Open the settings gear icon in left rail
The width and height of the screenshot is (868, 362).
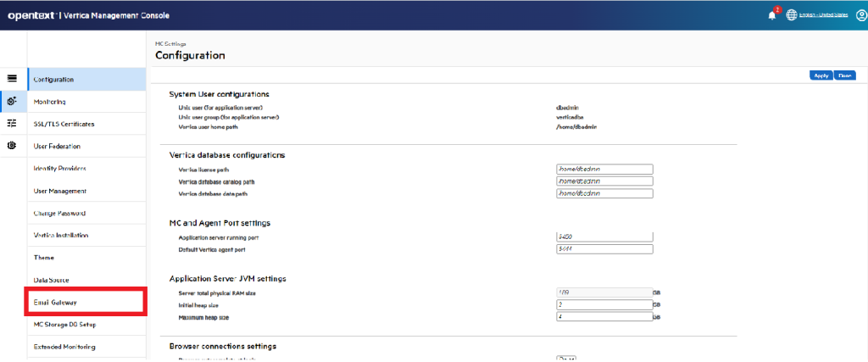[12, 101]
